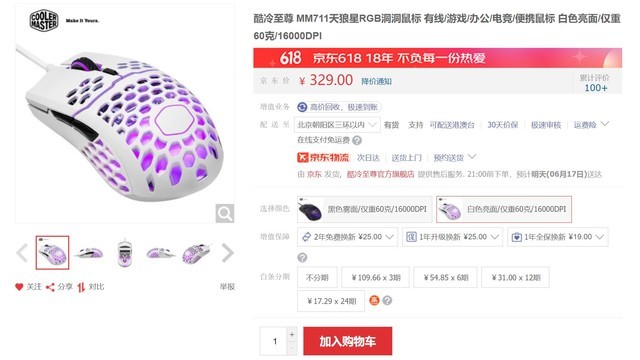Expand the 1-year full coverage ¥19.00 dropdown

(558, 237)
